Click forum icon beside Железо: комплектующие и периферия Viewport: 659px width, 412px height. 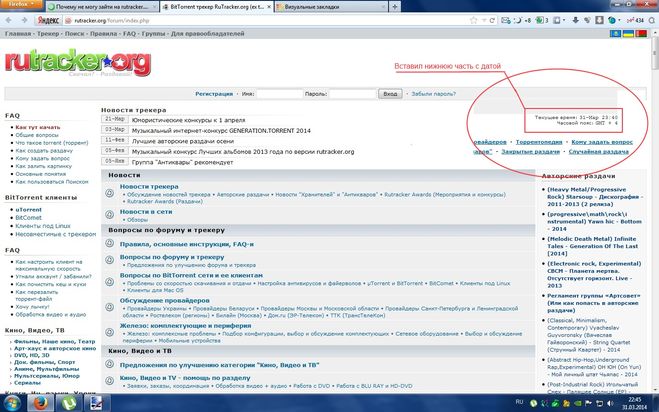tap(109, 332)
